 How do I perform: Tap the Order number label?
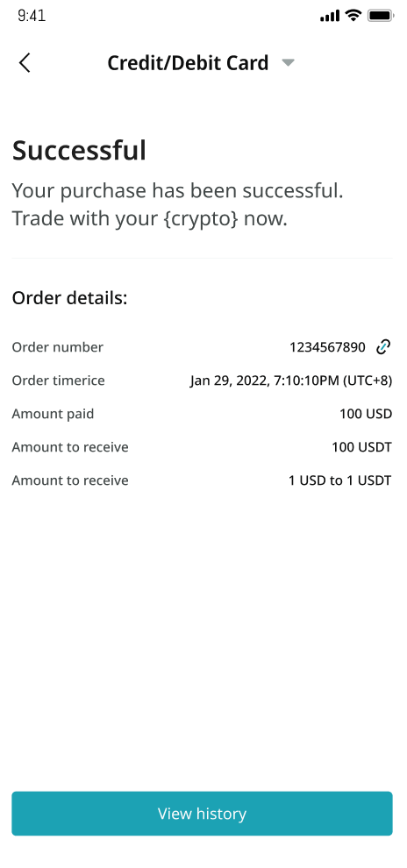tap(58, 347)
